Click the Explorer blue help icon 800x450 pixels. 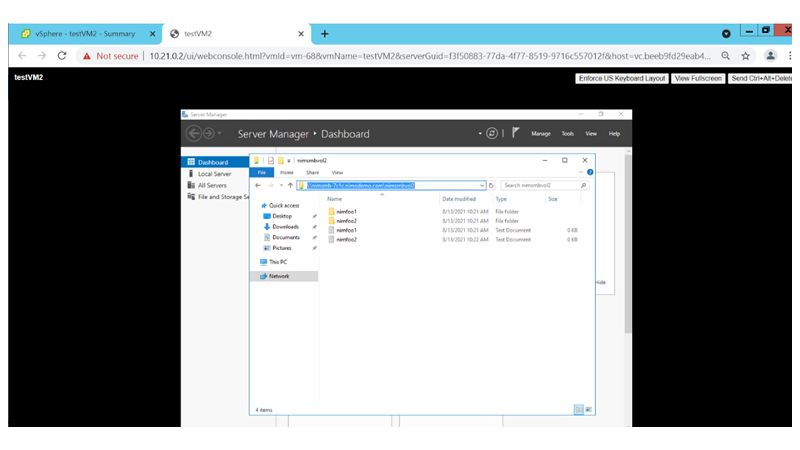pos(590,172)
